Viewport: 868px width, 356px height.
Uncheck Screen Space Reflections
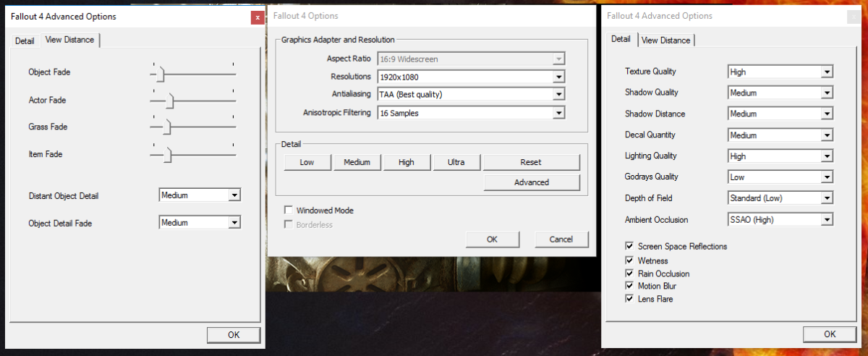pyautogui.click(x=629, y=247)
